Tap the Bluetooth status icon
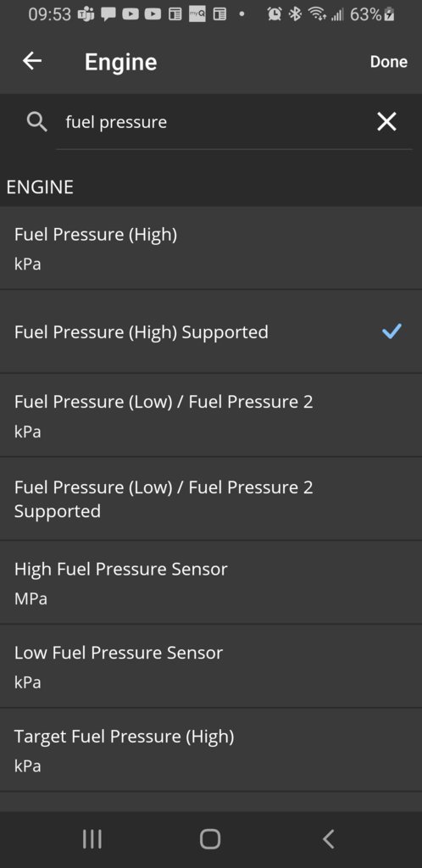This screenshot has width=422, height=868. coord(296,14)
